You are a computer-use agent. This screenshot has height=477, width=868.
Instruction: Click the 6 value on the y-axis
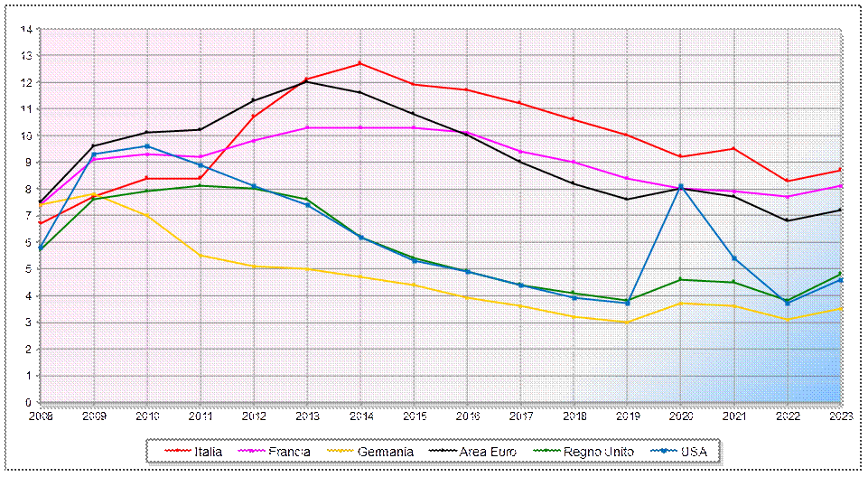coord(29,242)
